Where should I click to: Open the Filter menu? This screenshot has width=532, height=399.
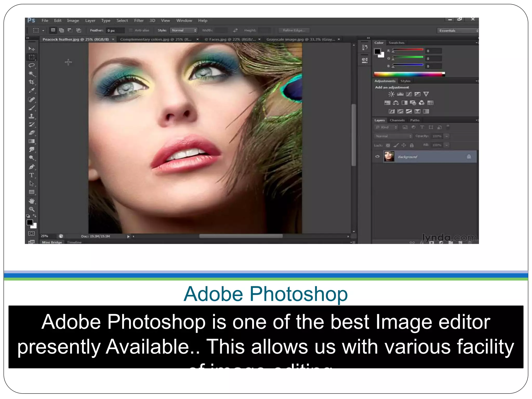pos(139,21)
